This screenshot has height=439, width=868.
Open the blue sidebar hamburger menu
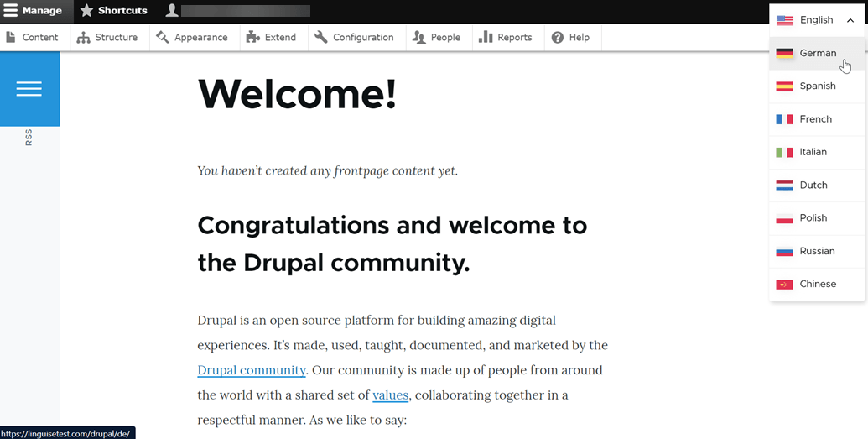tap(29, 89)
